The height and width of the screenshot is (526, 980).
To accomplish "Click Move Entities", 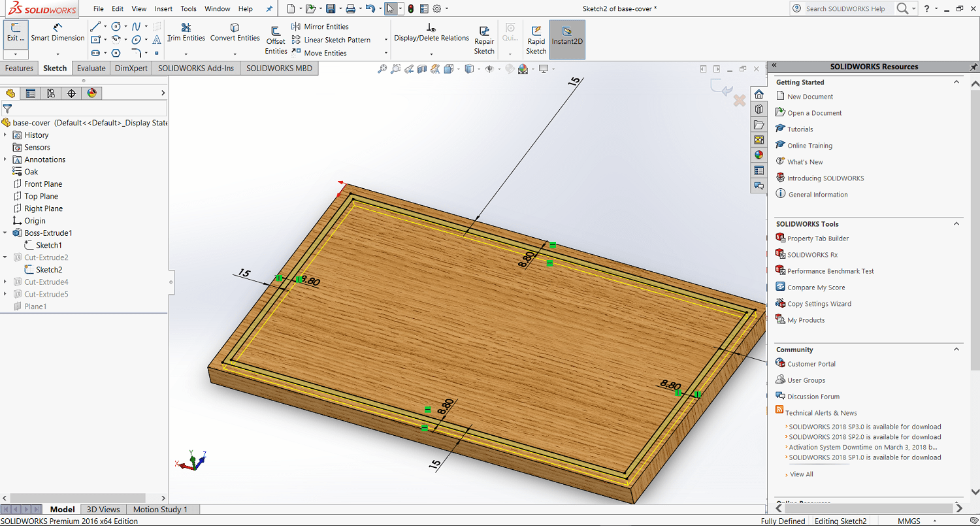I will tap(319, 53).
